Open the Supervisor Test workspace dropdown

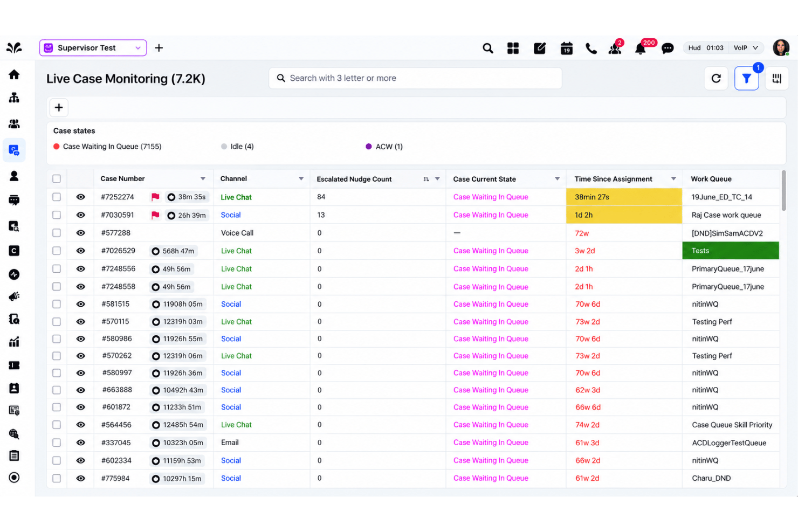[93, 48]
